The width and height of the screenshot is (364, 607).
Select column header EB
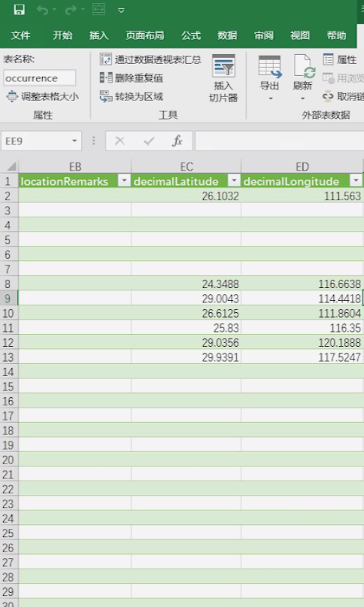(75, 166)
